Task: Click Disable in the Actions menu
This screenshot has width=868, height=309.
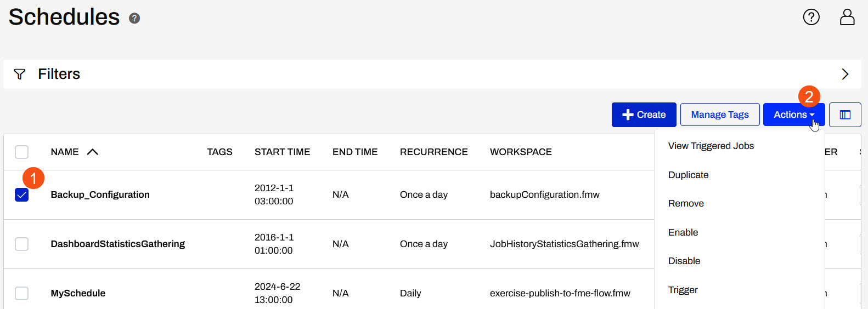Action: tap(684, 261)
